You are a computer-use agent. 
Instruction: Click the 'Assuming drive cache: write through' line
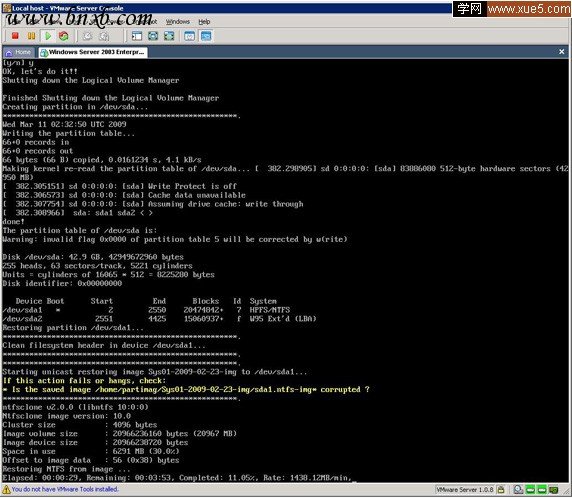(153, 204)
